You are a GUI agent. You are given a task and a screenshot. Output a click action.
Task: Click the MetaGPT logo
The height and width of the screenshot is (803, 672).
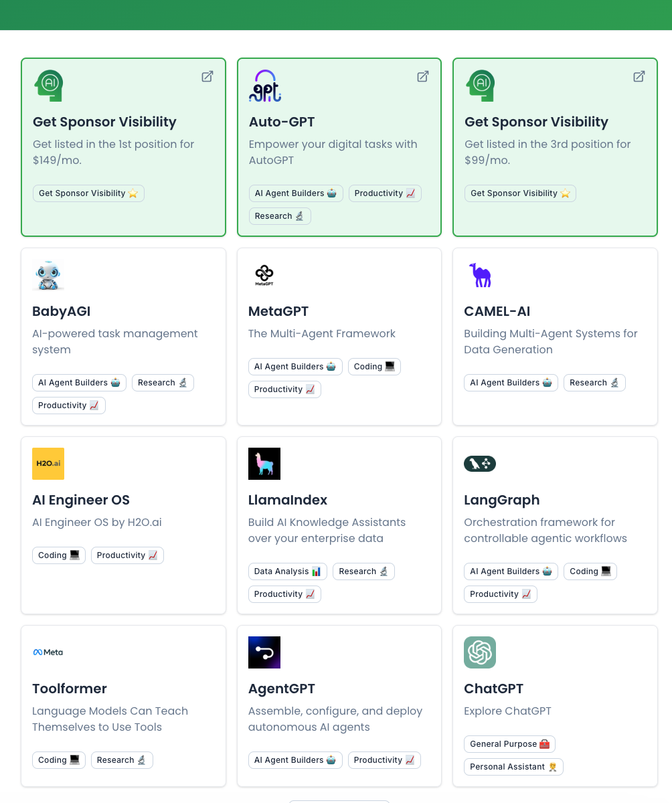pyautogui.click(x=264, y=275)
